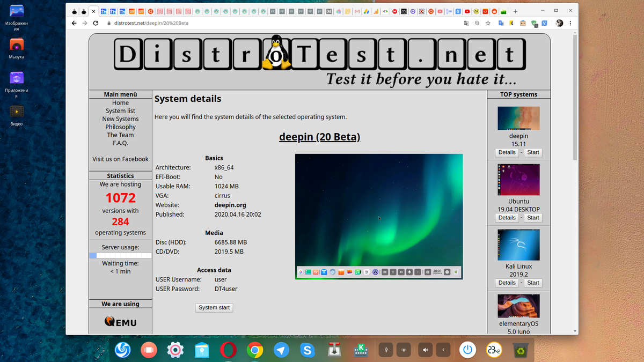Click the USB device tray icon
644x362 pixels.
tap(385, 350)
